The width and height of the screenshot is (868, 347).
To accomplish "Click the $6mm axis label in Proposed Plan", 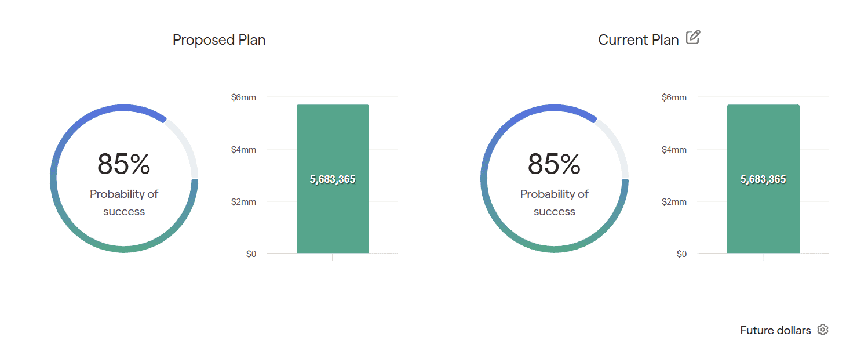I will click(x=243, y=97).
